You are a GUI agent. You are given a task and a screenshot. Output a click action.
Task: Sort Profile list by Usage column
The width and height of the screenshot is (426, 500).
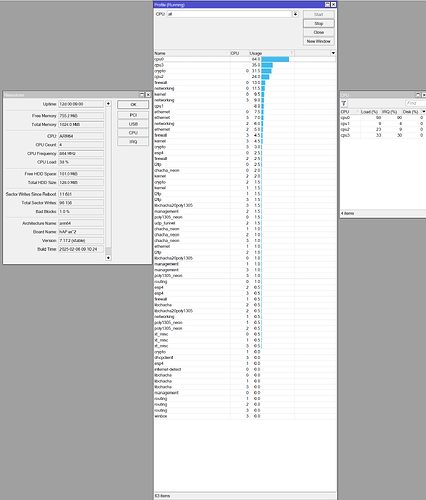(271, 53)
